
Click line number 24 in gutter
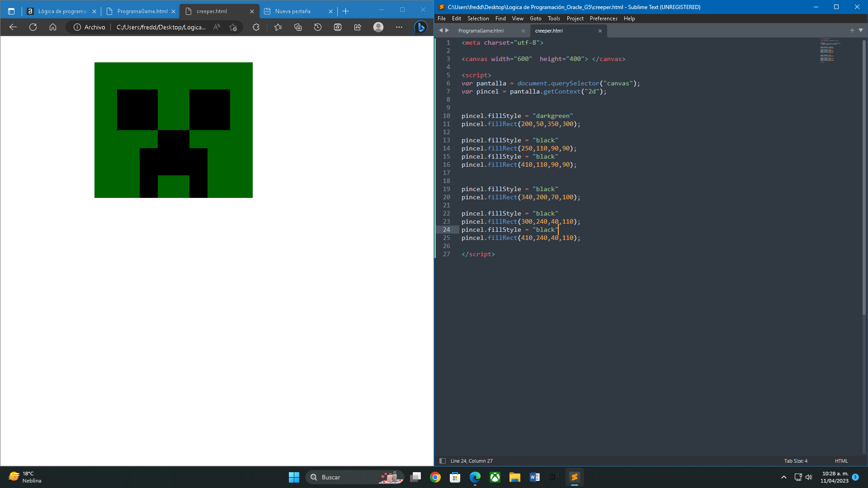coord(446,230)
